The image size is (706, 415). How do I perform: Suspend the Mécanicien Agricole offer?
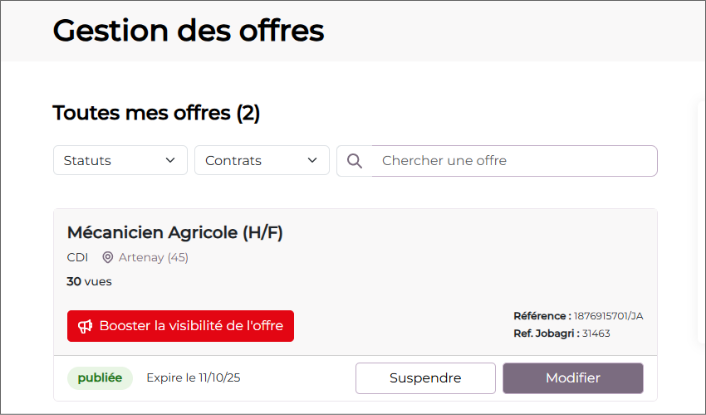coord(425,378)
